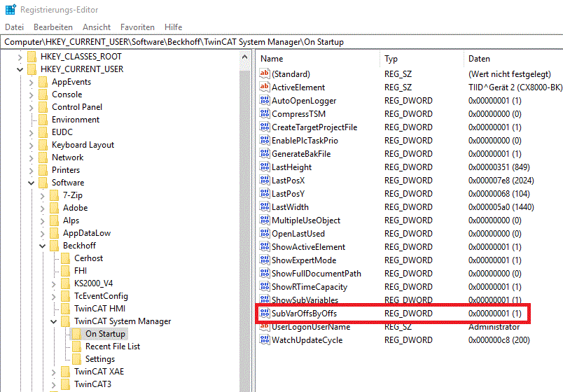Click the Administrator data value

click(494, 327)
